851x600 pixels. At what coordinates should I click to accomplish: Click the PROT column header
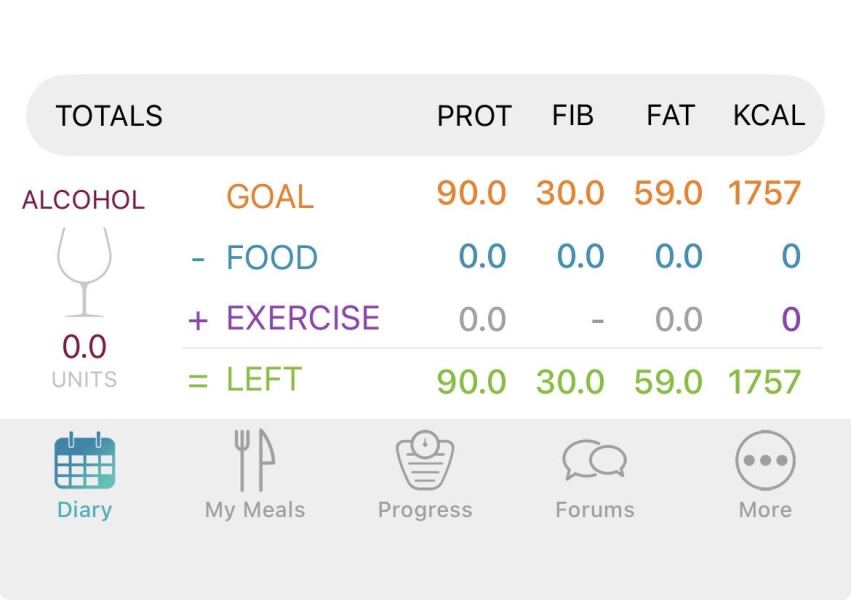coord(474,116)
